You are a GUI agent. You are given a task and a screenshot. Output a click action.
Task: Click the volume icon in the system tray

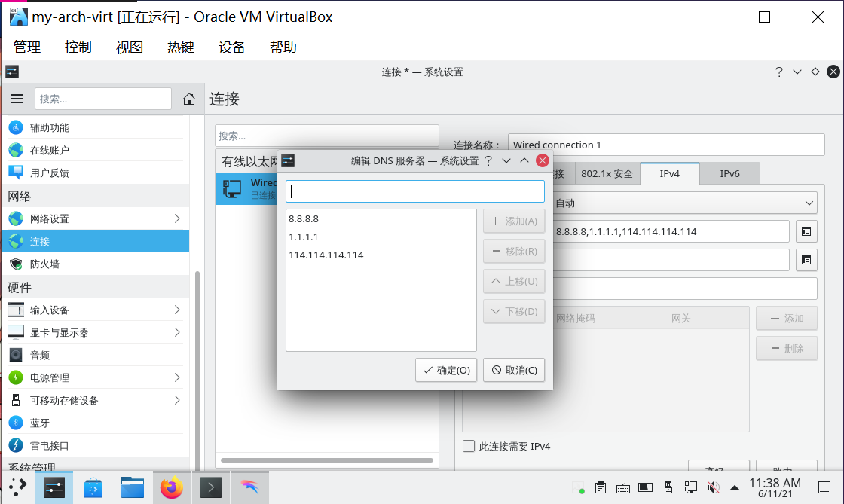[x=713, y=487]
